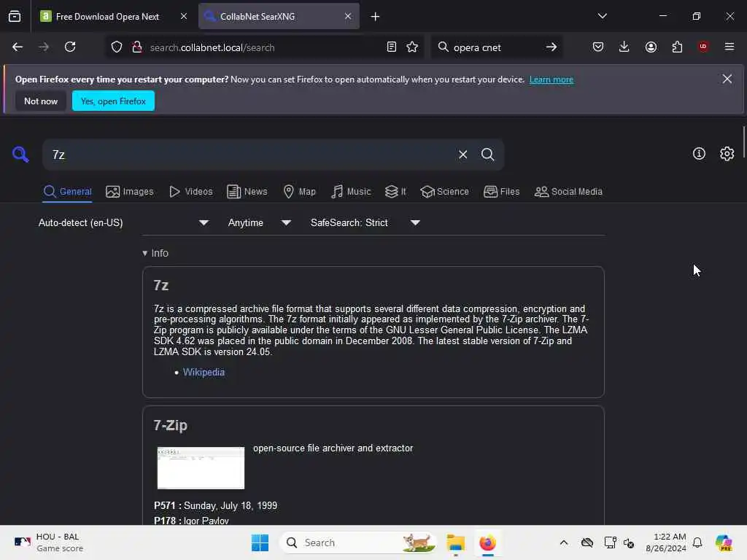Image resolution: width=747 pixels, height=560 pixels.
Task: Open the Firefox account icon
Action: point(651,47)
